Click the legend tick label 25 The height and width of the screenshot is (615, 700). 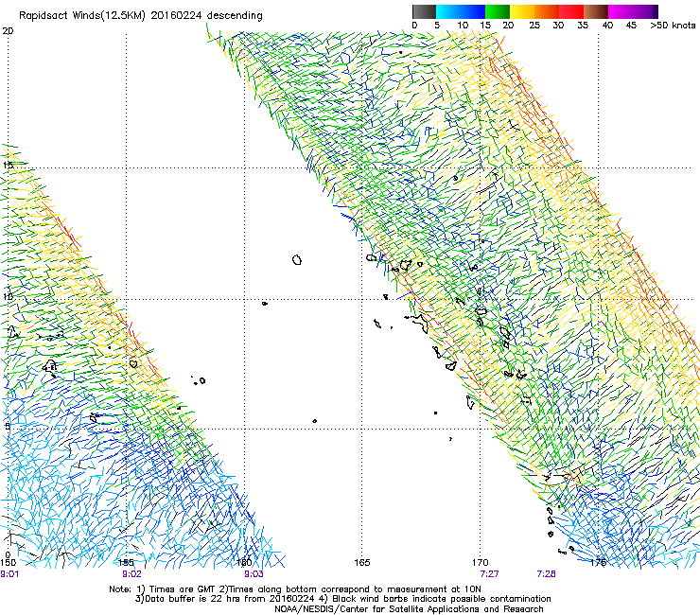534,25
